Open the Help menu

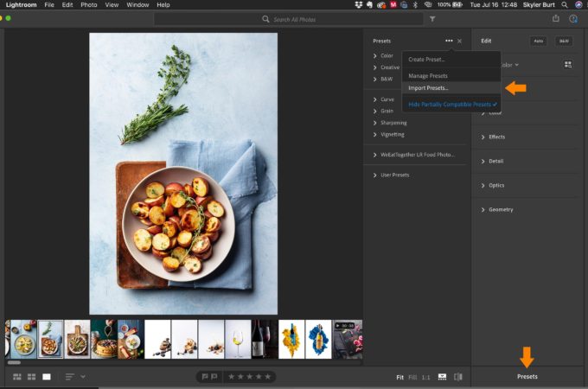163,5
